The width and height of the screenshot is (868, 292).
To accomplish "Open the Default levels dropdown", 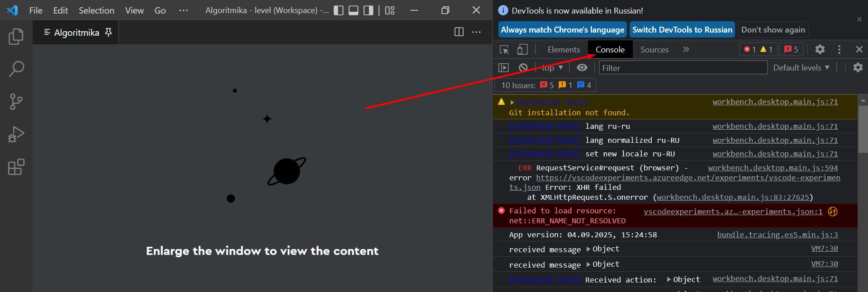I will pos(801,67).
